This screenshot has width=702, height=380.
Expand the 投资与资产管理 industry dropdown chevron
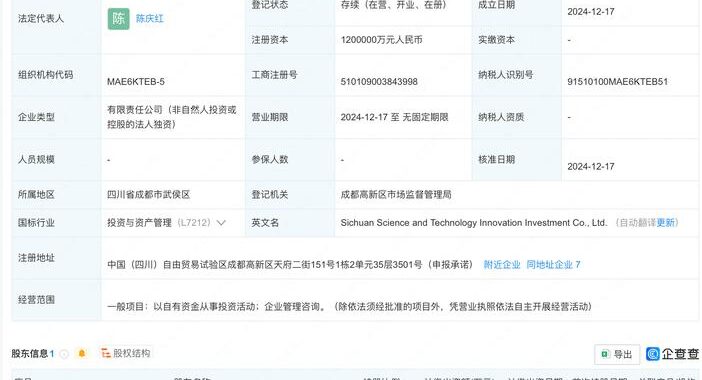(x=221, y=222)
